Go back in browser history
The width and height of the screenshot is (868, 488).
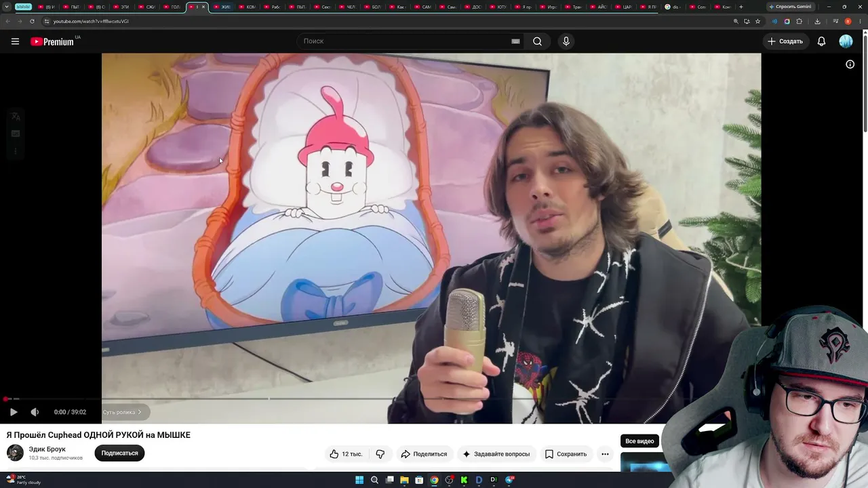click(8, 21)
